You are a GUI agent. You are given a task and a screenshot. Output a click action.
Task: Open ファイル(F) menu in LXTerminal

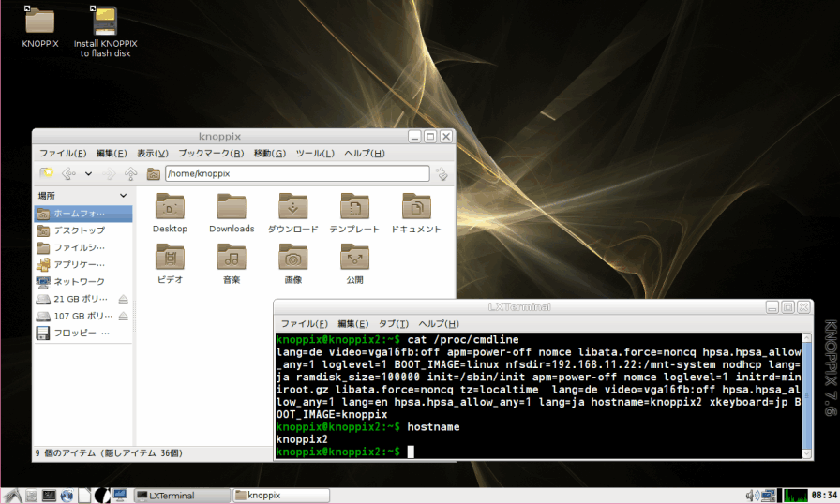(x=305, y=324)
